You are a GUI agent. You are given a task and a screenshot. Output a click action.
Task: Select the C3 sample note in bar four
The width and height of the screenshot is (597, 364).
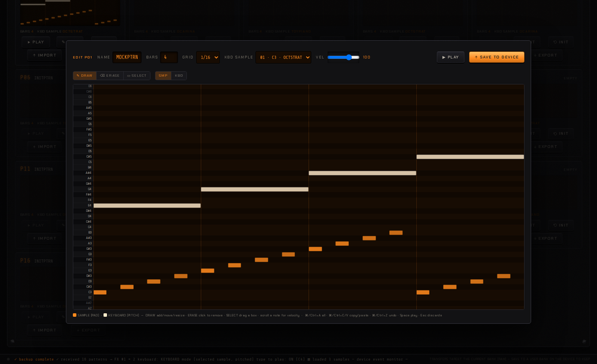423,292
